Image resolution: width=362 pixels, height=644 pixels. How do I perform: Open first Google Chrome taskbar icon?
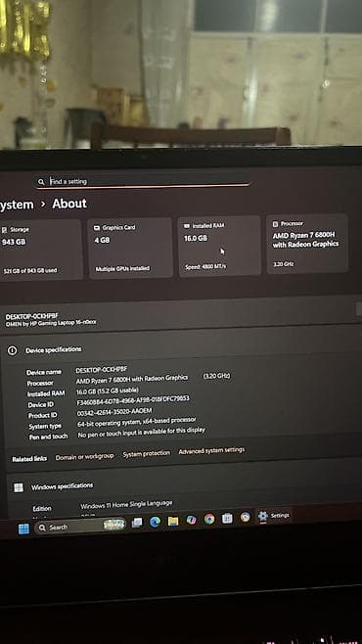click(x=209, y=519)
